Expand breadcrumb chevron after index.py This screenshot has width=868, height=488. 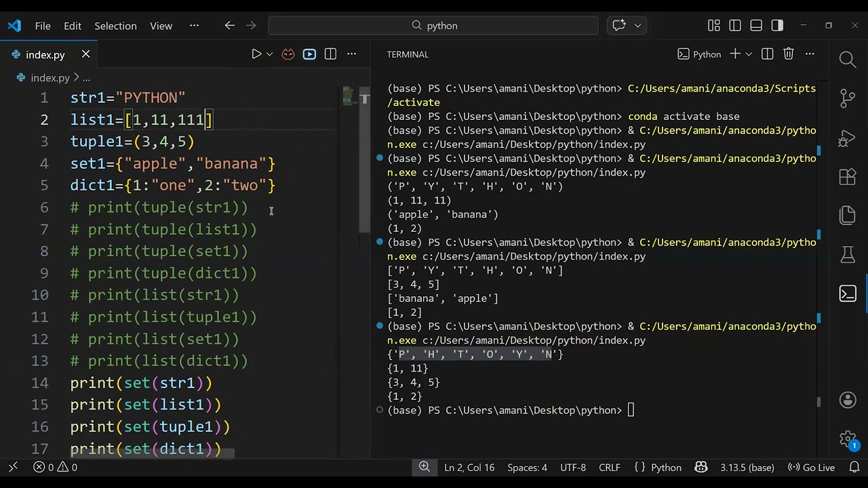(x=77, y=78)
